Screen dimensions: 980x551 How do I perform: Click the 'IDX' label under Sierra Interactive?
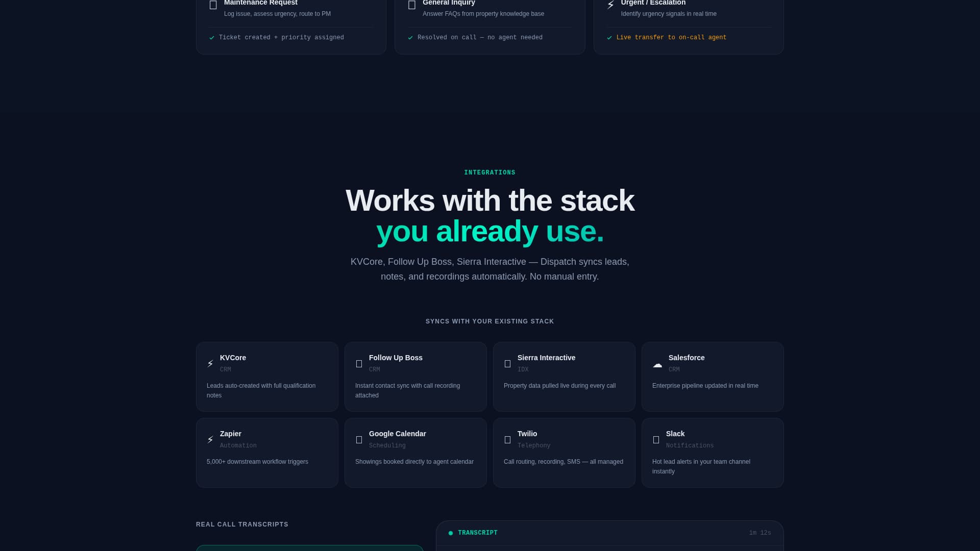click(x=523, y=369)
